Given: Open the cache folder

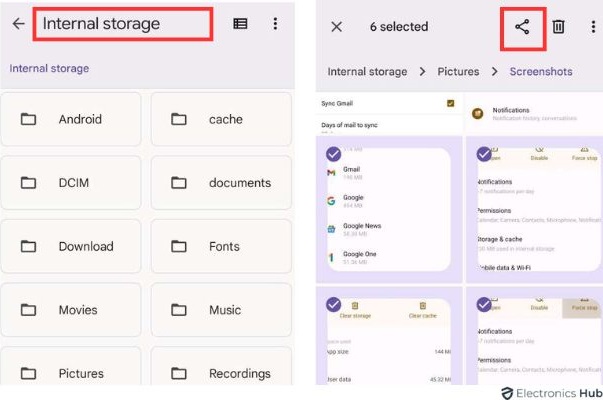Looking at the screenshot, I should [x=221, y=119].
